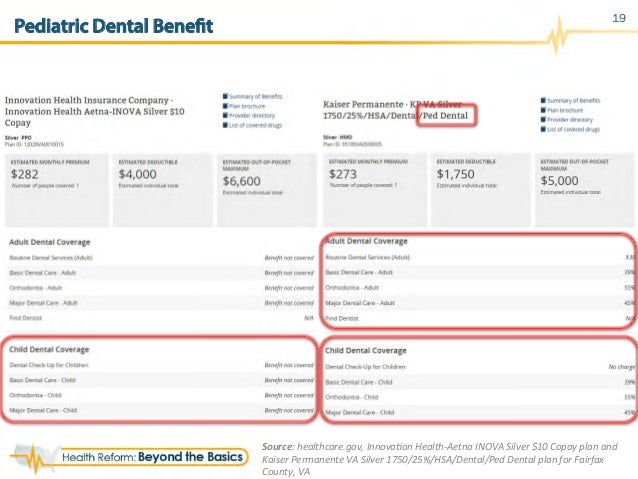This screenshot has width=638, height=479.
Task: Click the heartbeat pulse graphic in header
Action: pyautogui.click(x=559, y=36)
